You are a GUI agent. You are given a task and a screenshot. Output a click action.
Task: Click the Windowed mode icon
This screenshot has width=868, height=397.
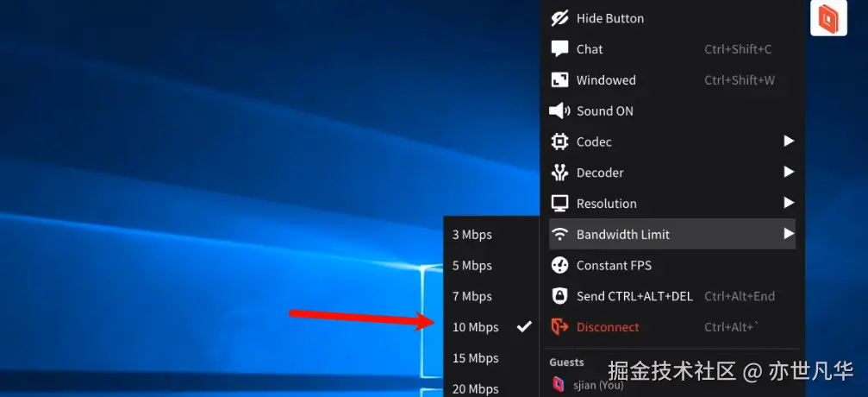[559, 80]
